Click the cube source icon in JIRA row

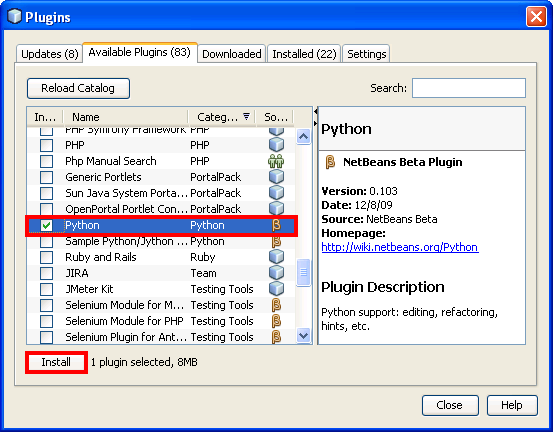point(276,273)
